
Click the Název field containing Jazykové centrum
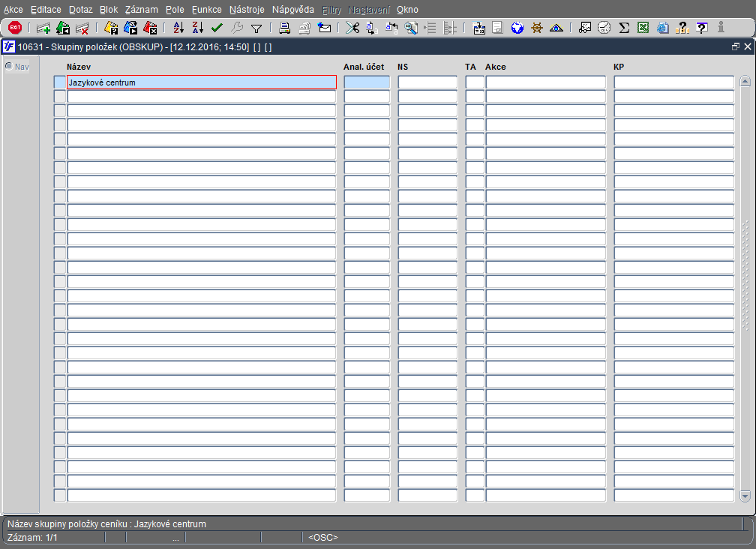click(x=202, y=82)
